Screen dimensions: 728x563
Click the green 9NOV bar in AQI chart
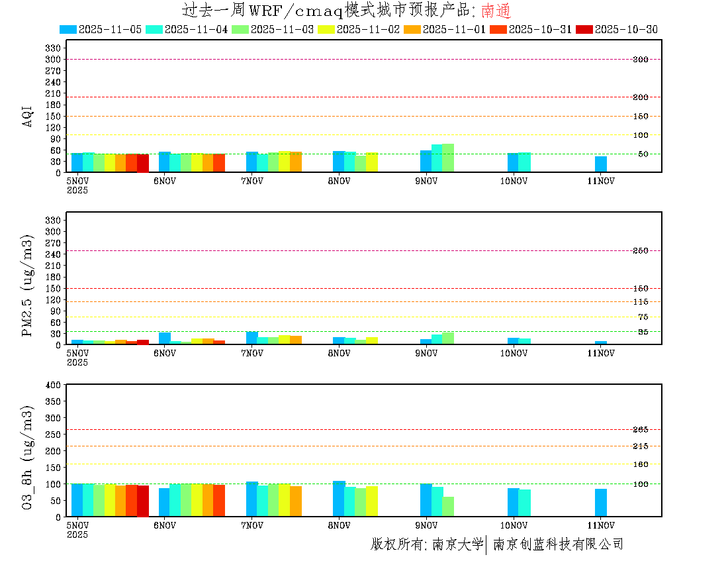(448, 158)
